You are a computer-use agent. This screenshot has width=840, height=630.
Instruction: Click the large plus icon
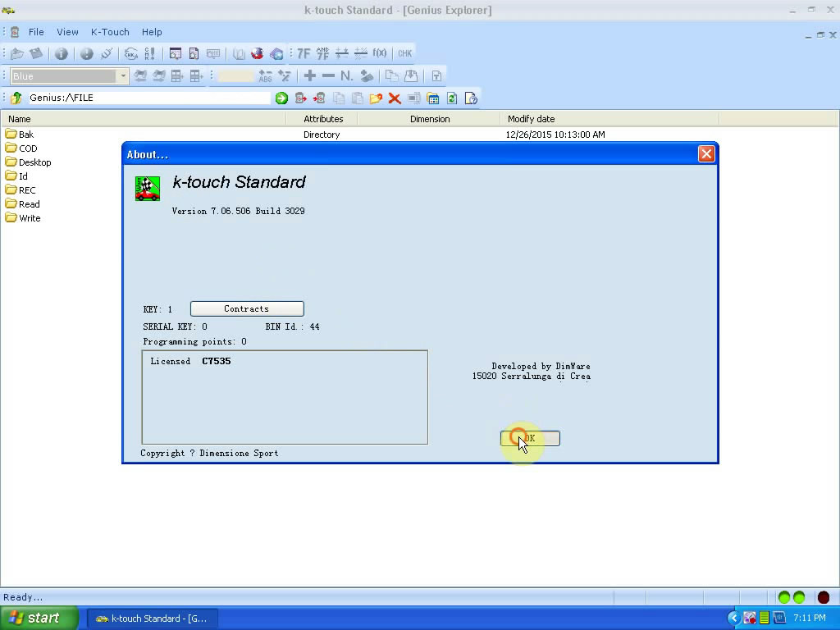[309, 76]
